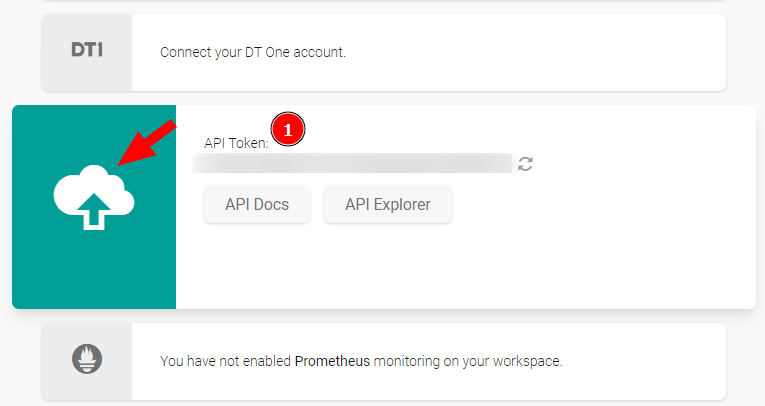
Task: Click the cloud upload icon
Action: 93,198
